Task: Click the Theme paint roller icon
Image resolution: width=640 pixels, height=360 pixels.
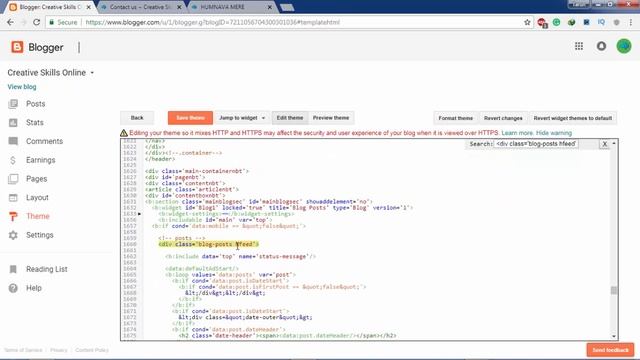Action: (x=13, y=216)
